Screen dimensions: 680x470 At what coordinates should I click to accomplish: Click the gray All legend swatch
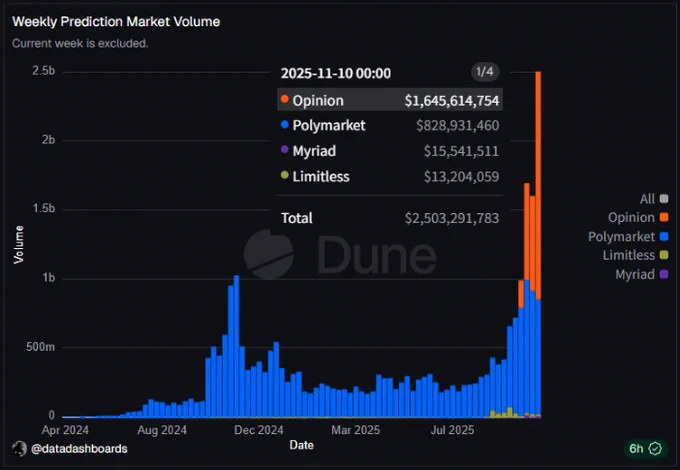coord(664,199)
